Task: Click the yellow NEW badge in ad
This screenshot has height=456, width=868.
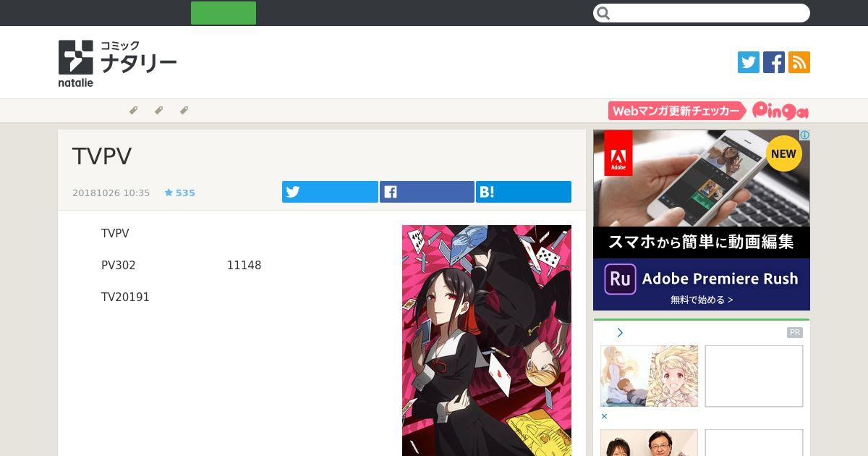Action: [x=783, y=153]
